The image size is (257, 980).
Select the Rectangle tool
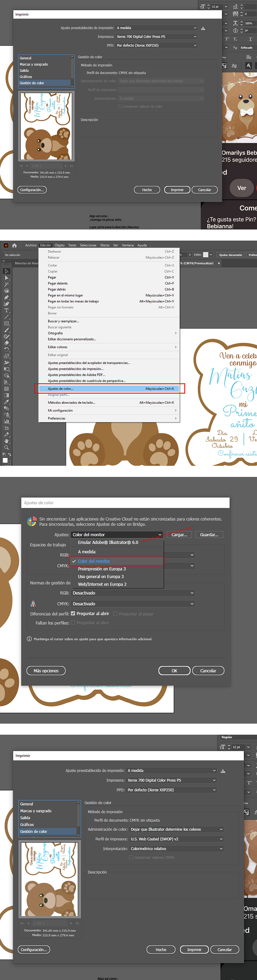click(x=7, y=323)
